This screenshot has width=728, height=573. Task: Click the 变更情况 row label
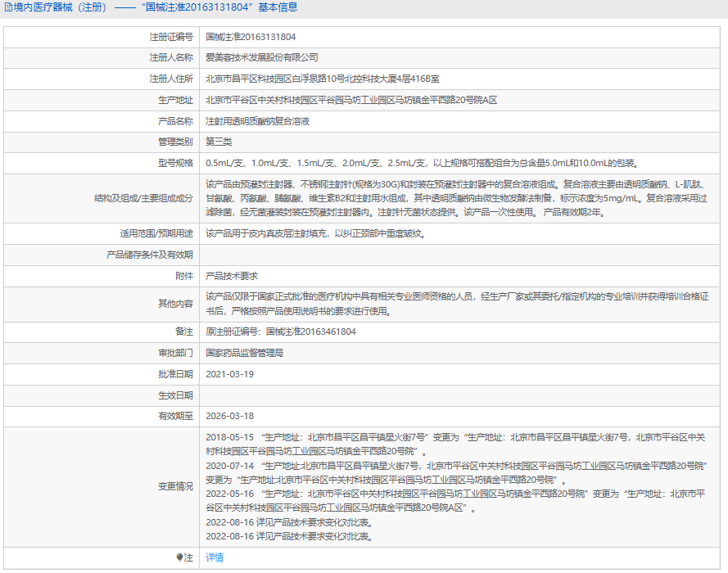(x=176, y=486)
